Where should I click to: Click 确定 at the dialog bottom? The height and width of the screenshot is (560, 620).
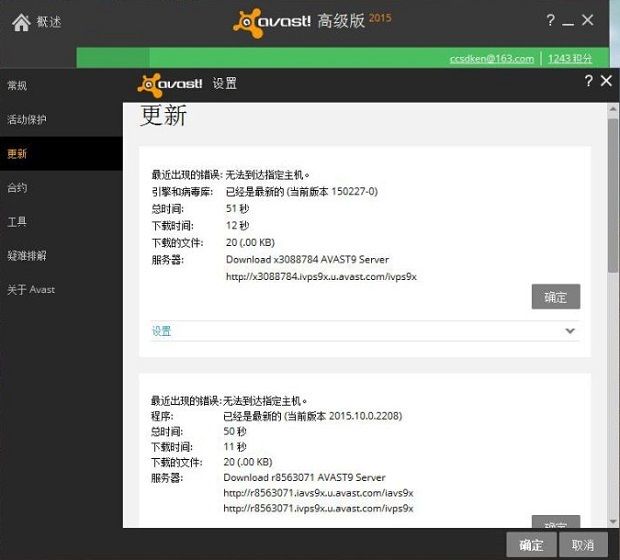(531, 545)
